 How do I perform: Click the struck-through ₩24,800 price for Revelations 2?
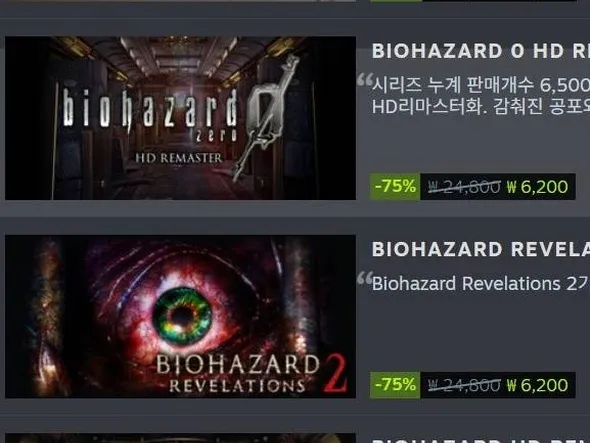464,385
